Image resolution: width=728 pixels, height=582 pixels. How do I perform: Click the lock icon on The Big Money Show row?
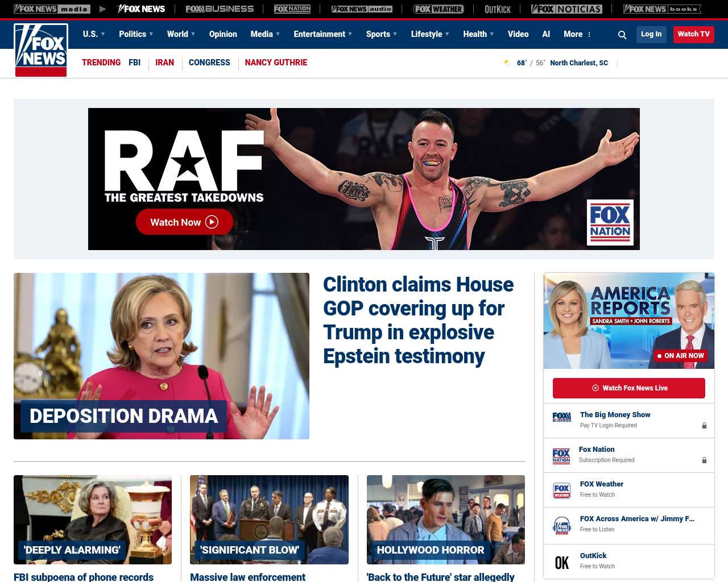704,425
